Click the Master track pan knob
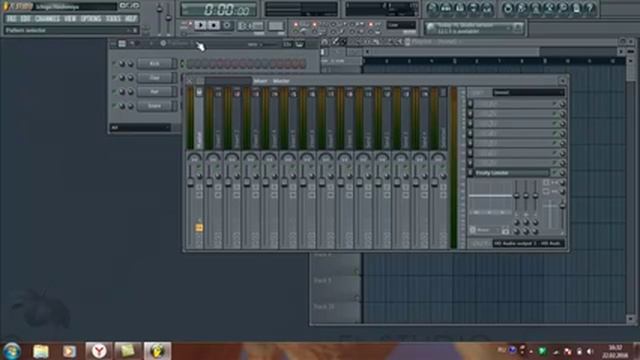Viewport: 640px width, 360px height. [195, 158]
